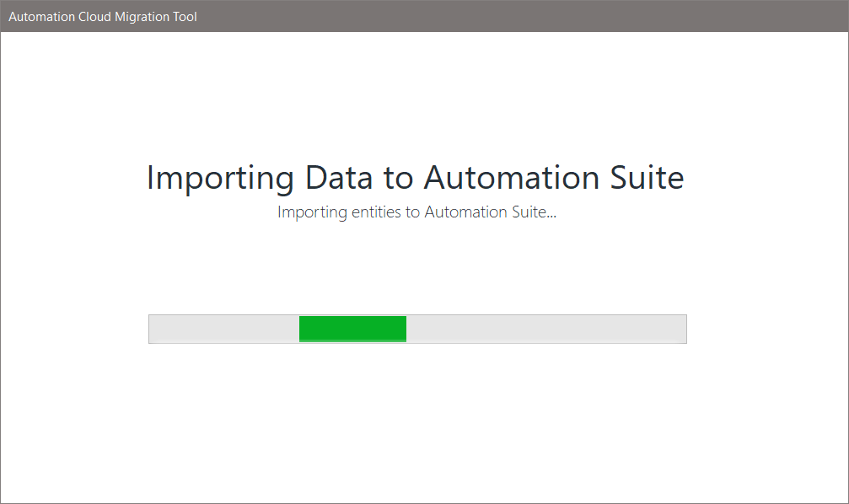
Task: Click the word "Importing" in the status subtitle
Action: pos(310,212)
